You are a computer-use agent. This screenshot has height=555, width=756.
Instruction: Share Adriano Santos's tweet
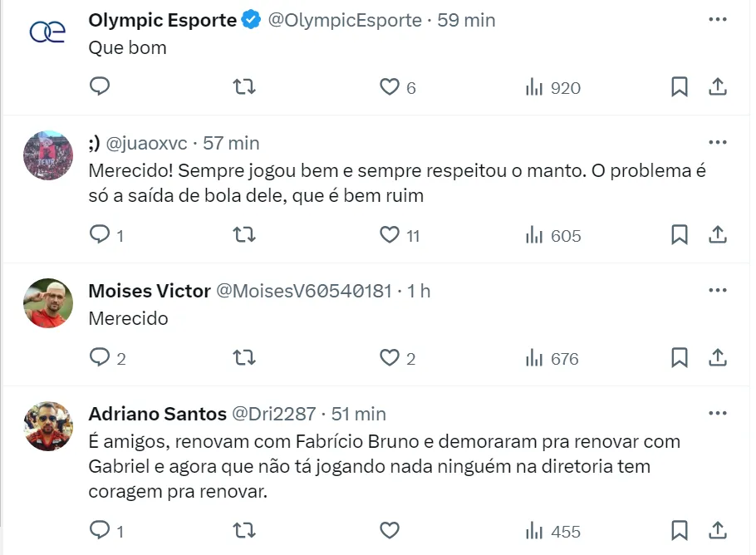(718, 530)
